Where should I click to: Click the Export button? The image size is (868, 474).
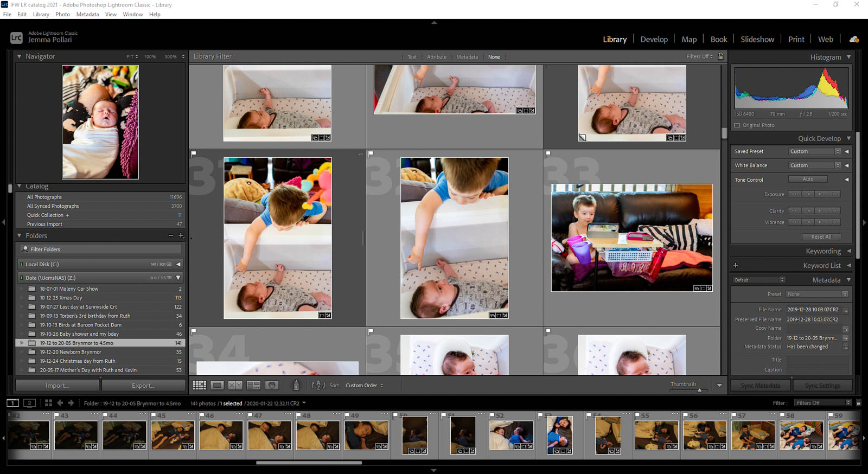click(x=143, y=386)
